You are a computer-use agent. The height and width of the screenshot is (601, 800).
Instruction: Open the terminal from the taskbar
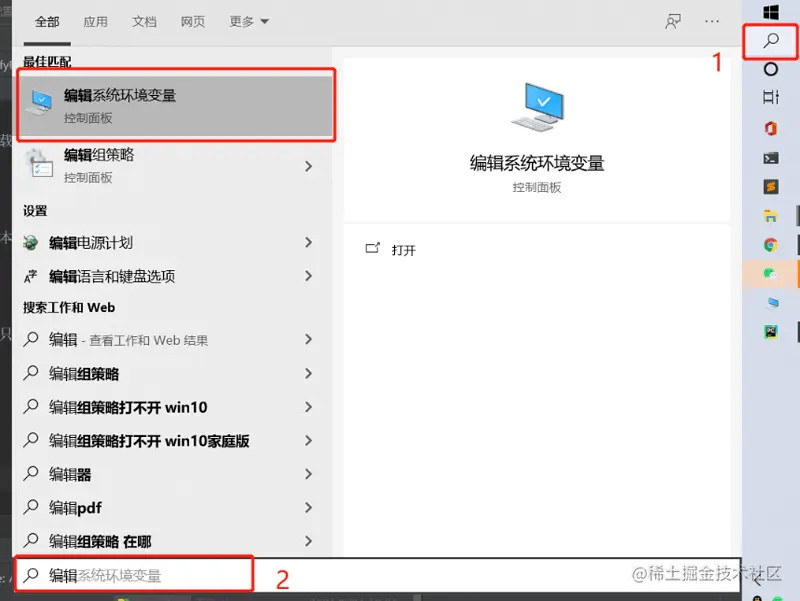770,155
